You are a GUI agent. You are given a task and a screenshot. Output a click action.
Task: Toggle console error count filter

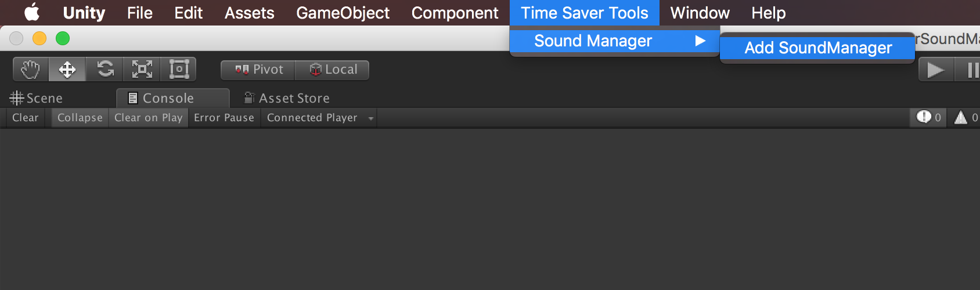click(929, 118)
